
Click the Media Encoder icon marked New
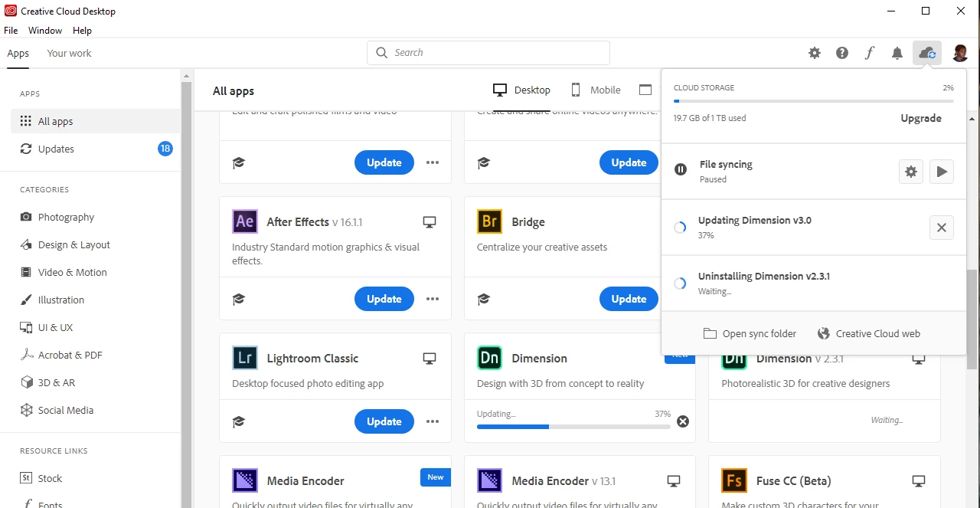coord(245,480)
